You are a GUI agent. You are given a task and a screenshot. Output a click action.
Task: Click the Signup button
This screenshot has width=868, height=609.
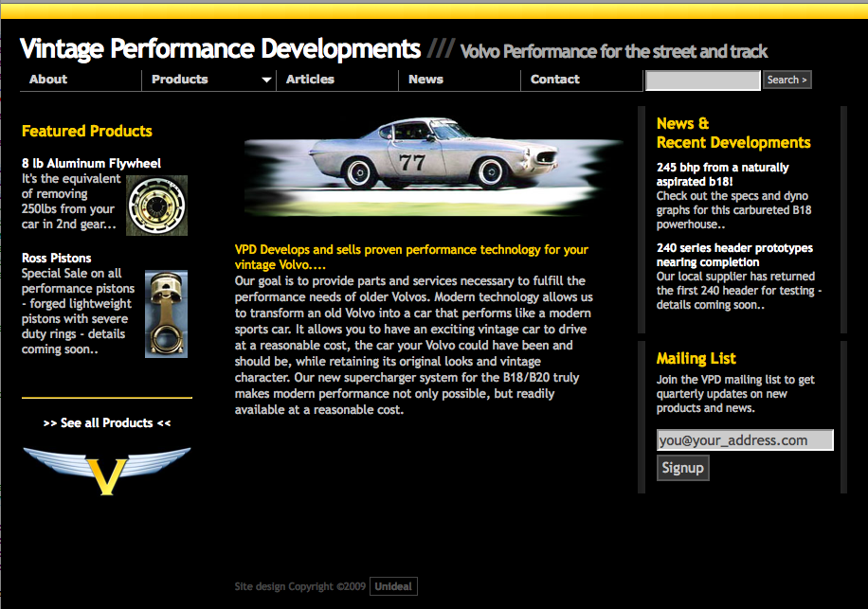point(682,468)
